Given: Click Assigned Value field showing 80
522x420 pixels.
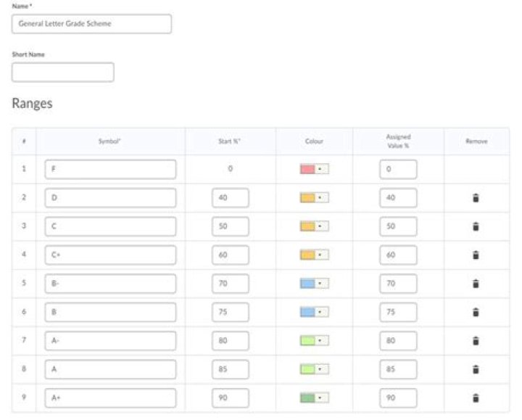Looking at the screenshot, I should [x=398, y=341].
